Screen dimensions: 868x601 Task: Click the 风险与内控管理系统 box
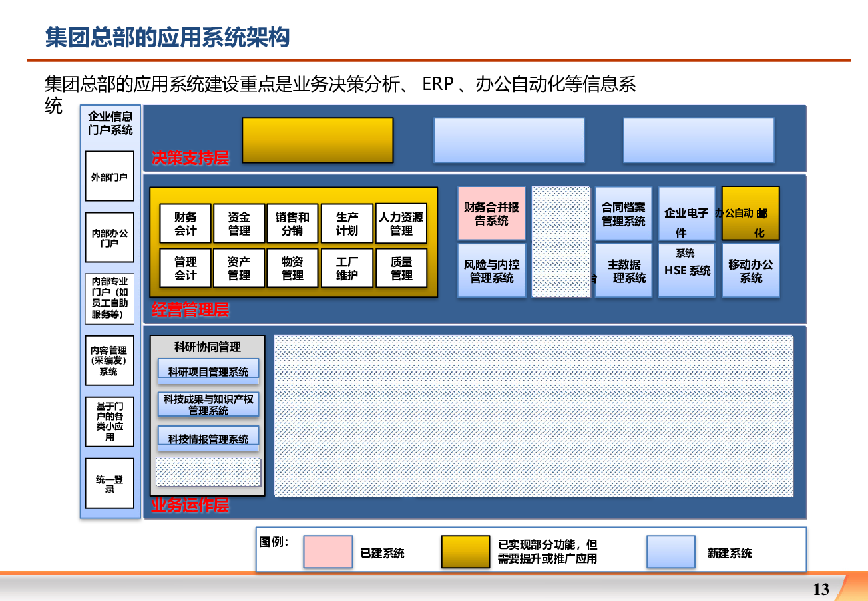491,270
